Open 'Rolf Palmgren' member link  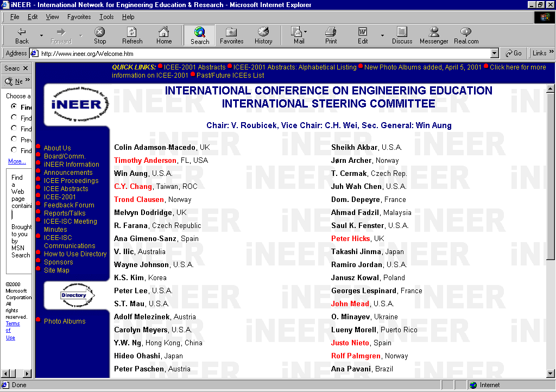click(x=356, y=356)
